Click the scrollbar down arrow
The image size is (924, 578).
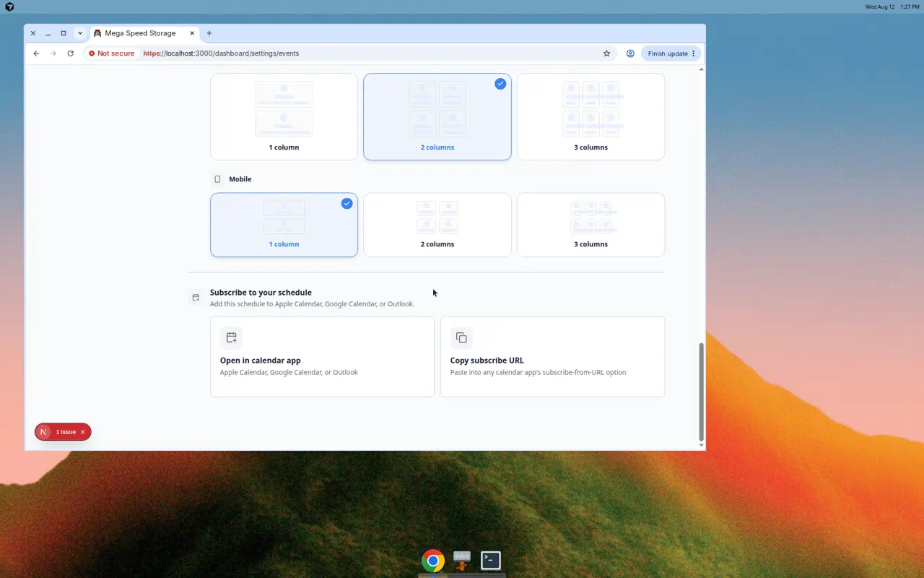(702, 446)
